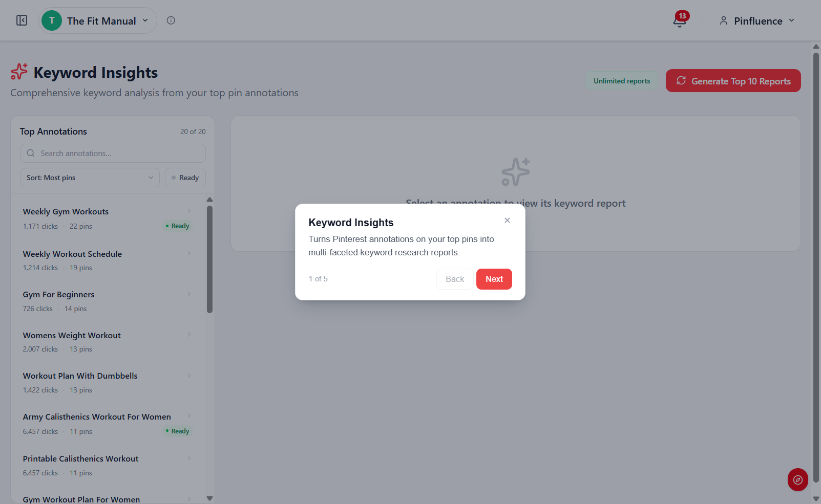821x504 pixels.
Task: Click the 1 of 5 step indicator
Action: (318, 279)
